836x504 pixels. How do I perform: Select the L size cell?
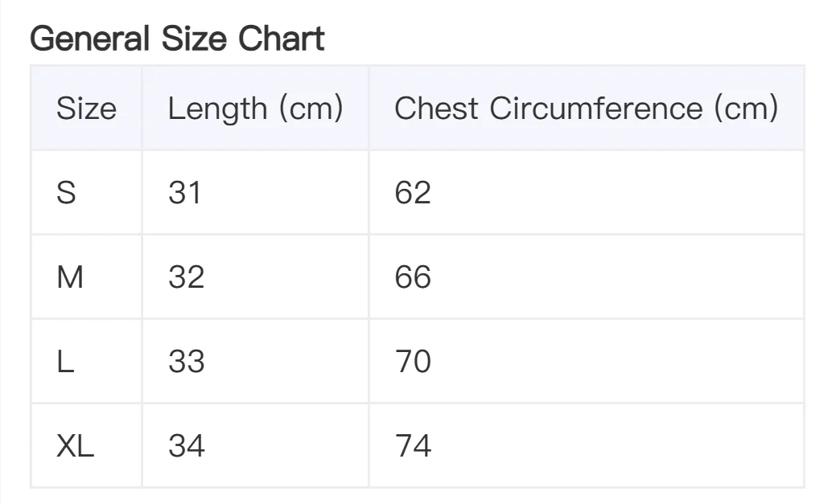65,362
